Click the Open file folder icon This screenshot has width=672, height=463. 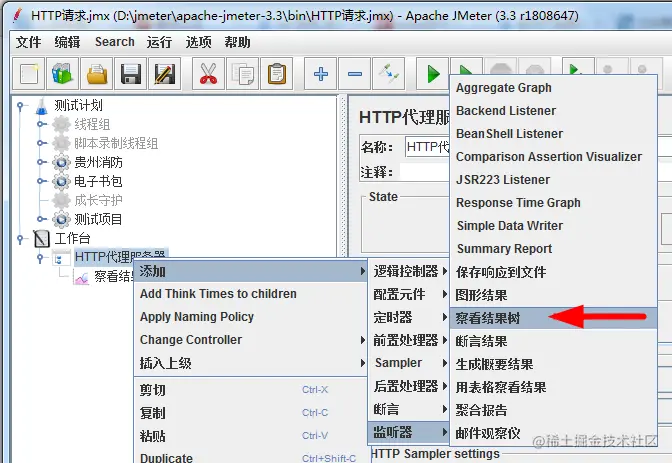tap(97, 74)
